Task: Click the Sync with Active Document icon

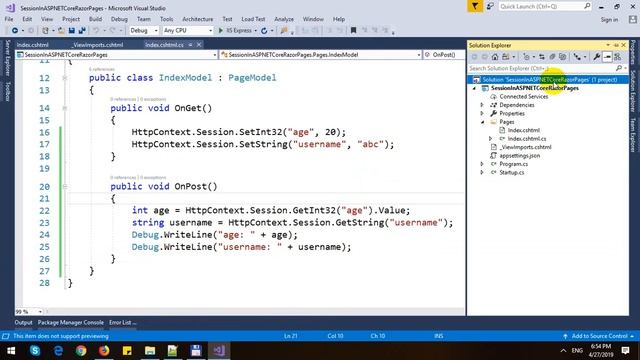Action: (x=542, y=57)
